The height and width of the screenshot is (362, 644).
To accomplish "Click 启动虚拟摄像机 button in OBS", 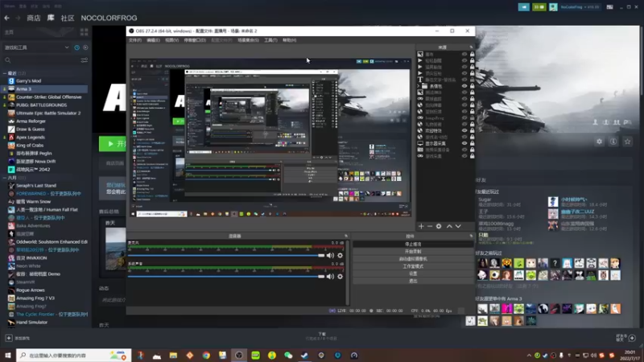I will (413, 258).
